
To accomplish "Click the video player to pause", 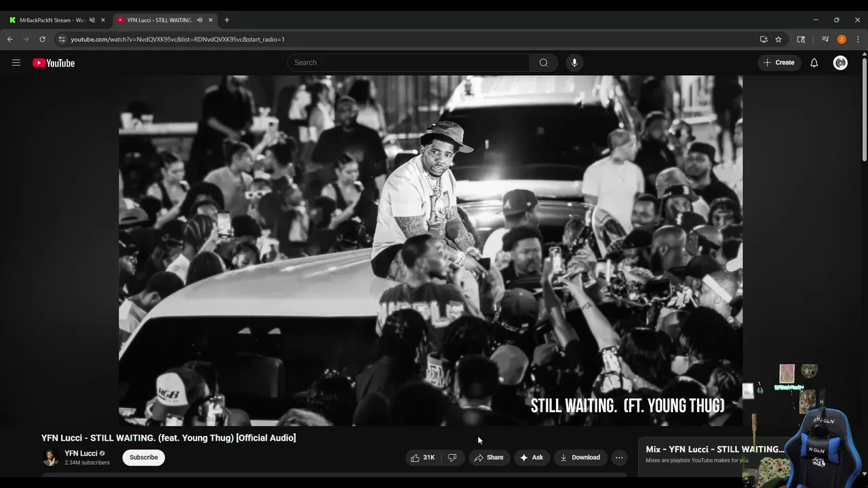I will (431, 251).
